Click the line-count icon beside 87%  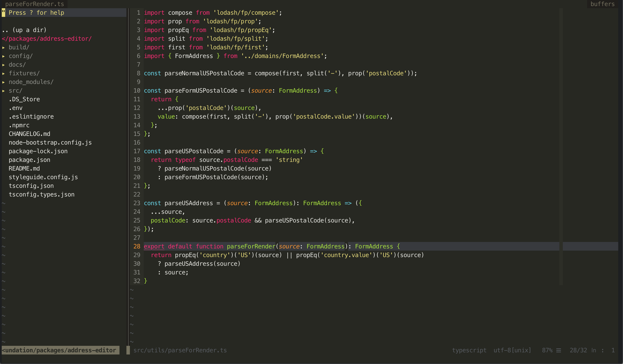(x=558, y=350)
